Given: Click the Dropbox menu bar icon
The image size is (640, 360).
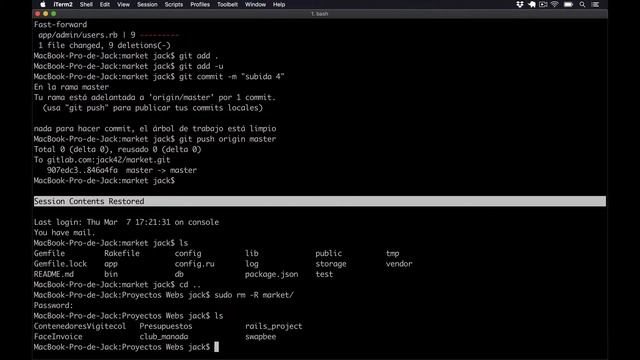Looking at the screenshot, I should tap(520, 4).
